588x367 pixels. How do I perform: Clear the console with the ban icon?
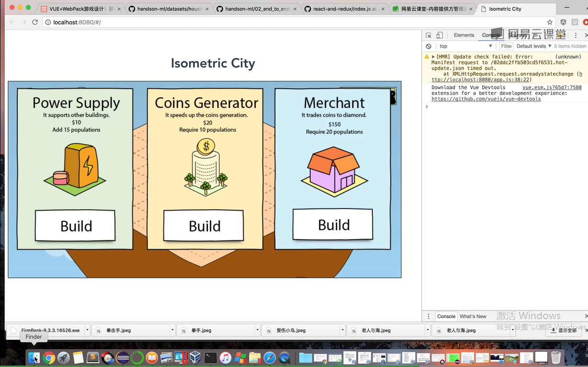pyautogui.click(x=429, y=46)
